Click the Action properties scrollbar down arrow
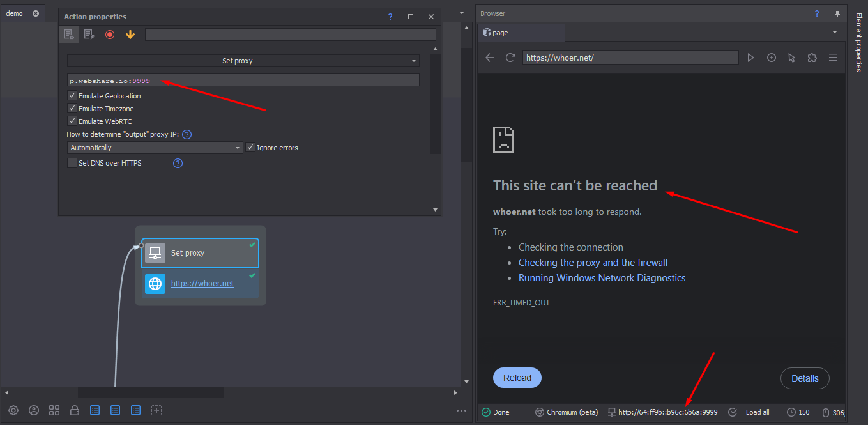The width and height of the screenshot is (868, 425). click(x=436, y=210)
